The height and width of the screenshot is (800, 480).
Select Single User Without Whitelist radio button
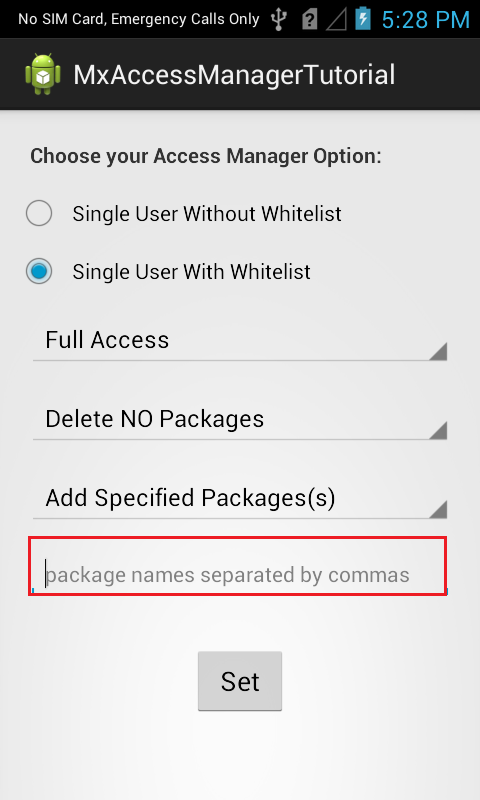tap(39, 213)
